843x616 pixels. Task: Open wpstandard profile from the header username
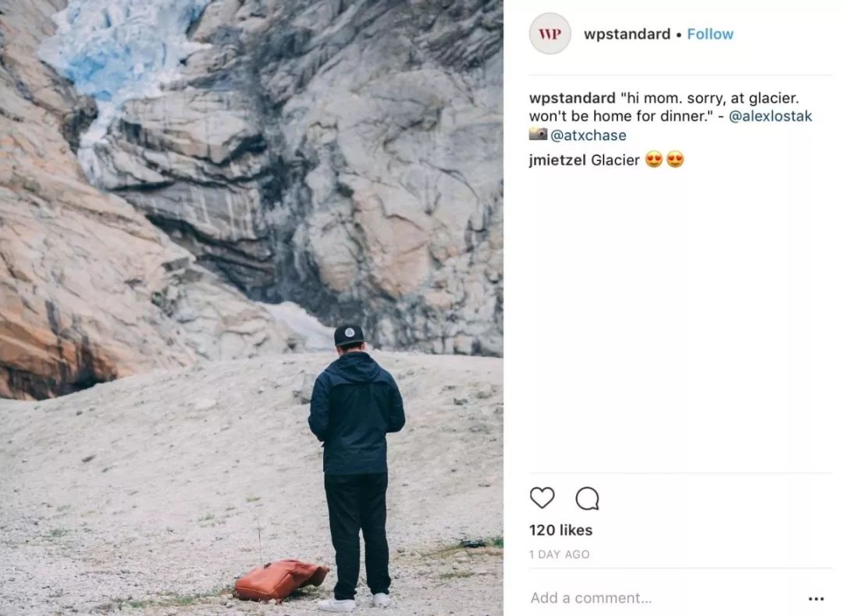tap(627, 34)
